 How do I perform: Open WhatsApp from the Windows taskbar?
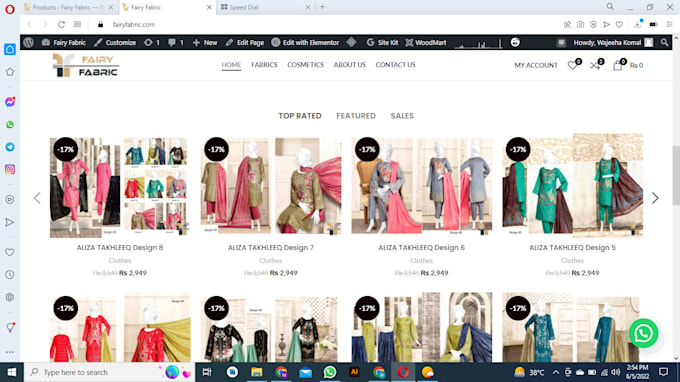tap(330, 372)
